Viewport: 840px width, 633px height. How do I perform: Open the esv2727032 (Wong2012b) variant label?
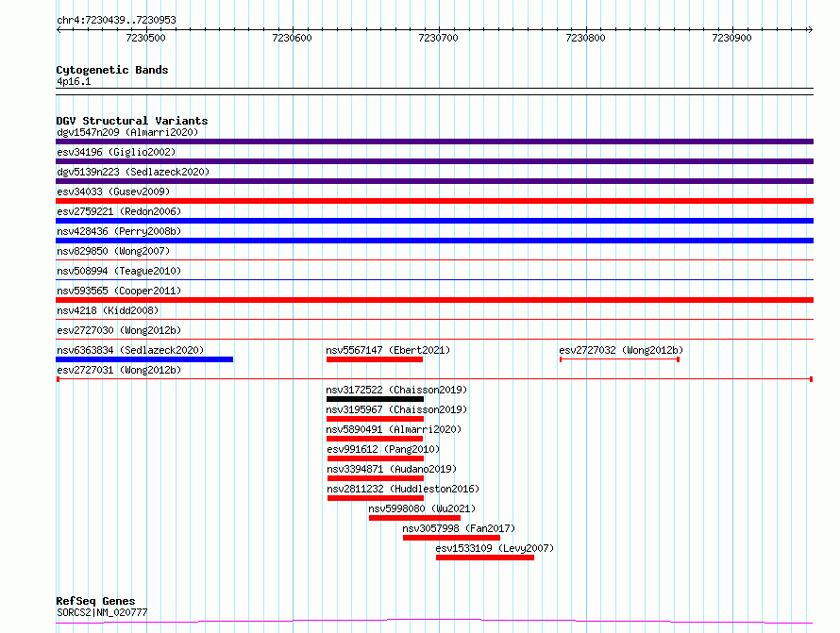pos(621,350)
